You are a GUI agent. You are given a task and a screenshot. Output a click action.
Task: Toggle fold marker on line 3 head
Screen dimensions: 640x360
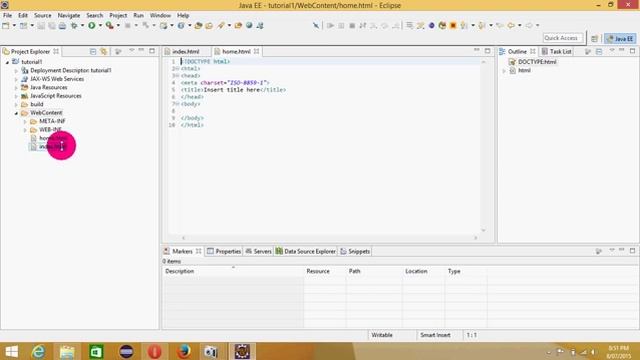pyautogui.click(x=178, y=76)
